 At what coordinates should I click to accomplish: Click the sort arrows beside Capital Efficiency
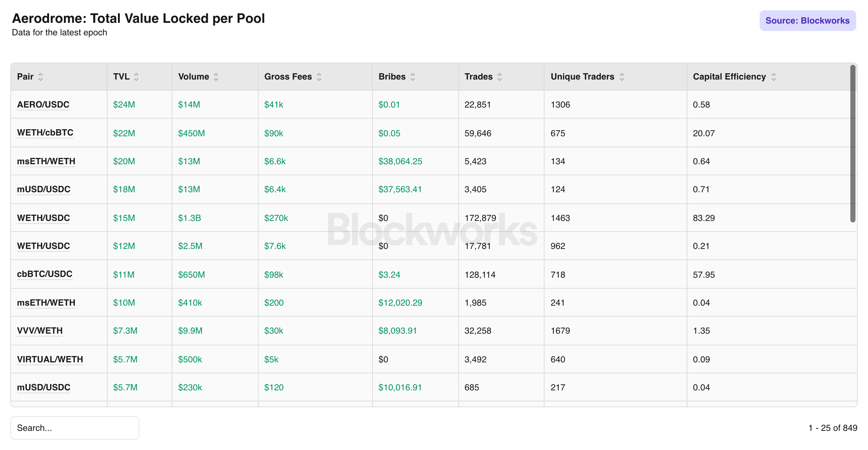coord(775,77)
